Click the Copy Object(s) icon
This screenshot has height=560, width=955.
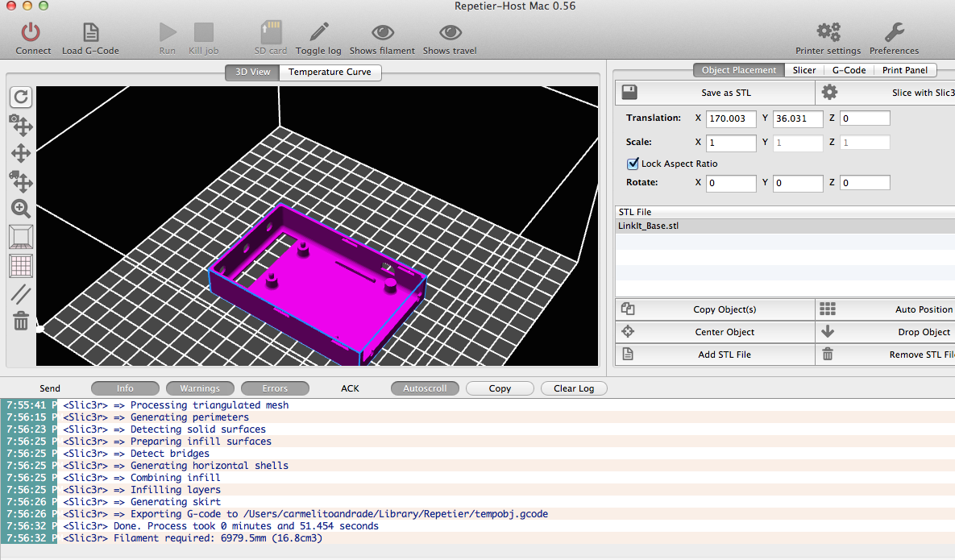[x=628, y=309]
